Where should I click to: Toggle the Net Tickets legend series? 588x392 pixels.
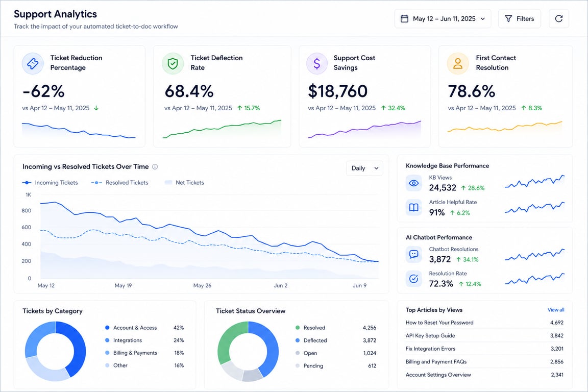coord(184,183)
